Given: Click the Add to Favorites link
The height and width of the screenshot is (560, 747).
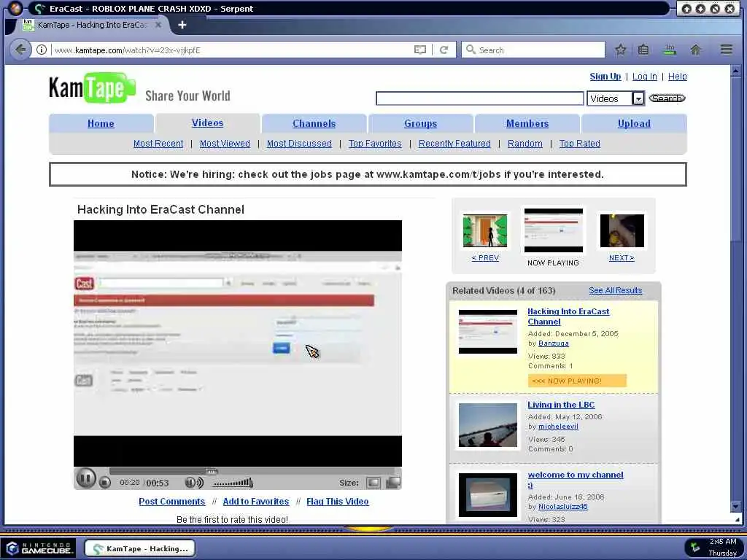Looking at the screenshot, I should [x=256, y=502].
